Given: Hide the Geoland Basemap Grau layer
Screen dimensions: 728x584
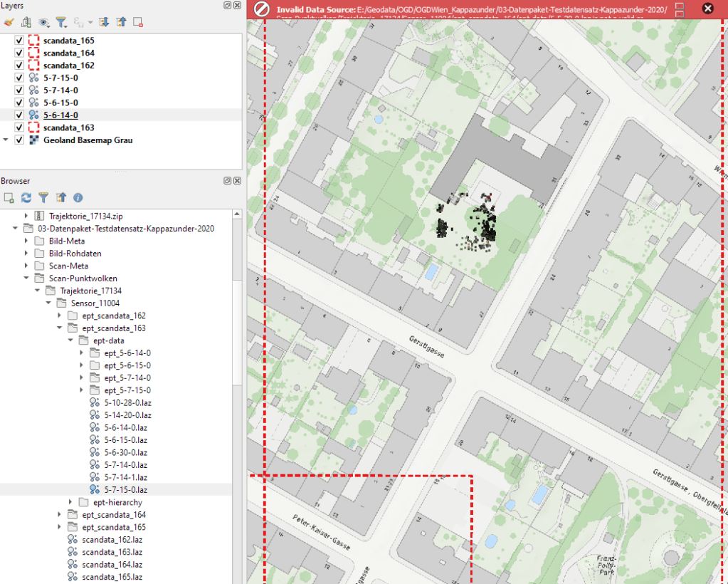Looking at the screenshot, I should 19,140.
